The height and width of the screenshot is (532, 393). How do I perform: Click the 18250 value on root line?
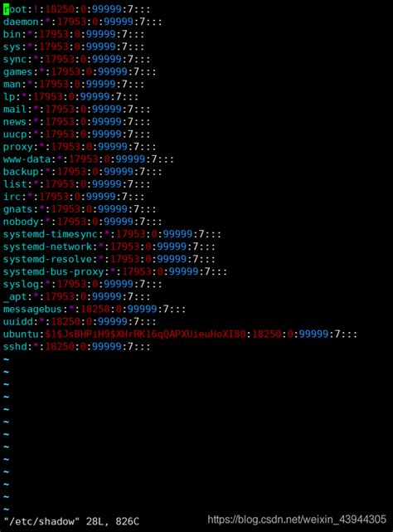point(60,9)
